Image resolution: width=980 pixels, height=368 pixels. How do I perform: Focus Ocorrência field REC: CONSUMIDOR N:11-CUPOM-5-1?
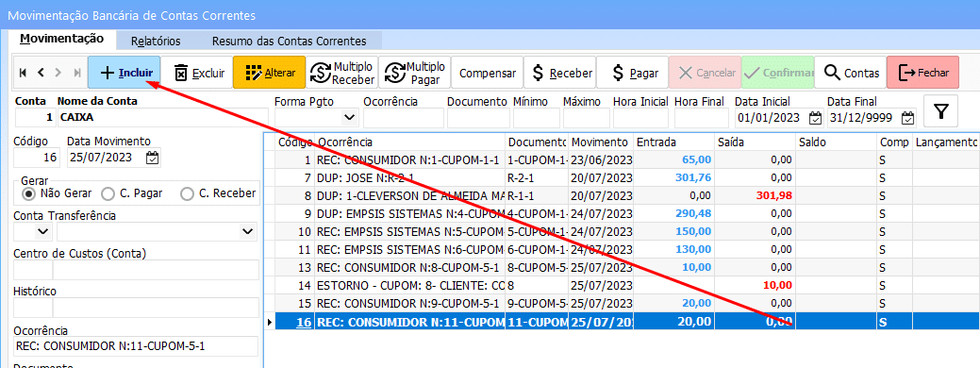pos(136,345)
